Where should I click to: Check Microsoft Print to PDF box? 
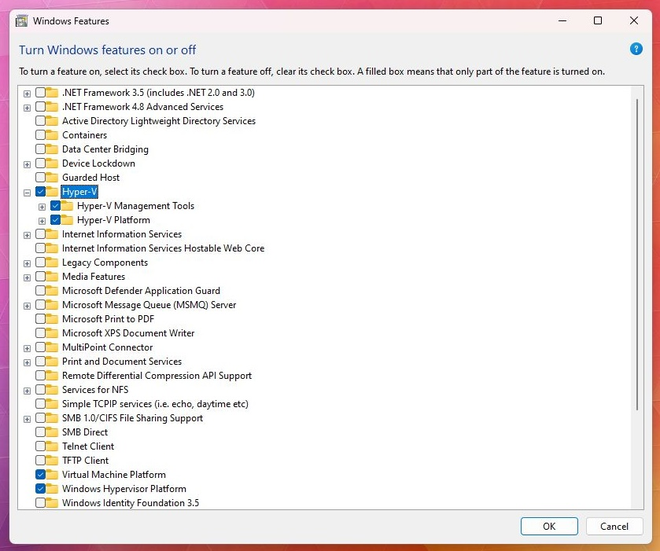pyautogui.click(x=40, y=319)
